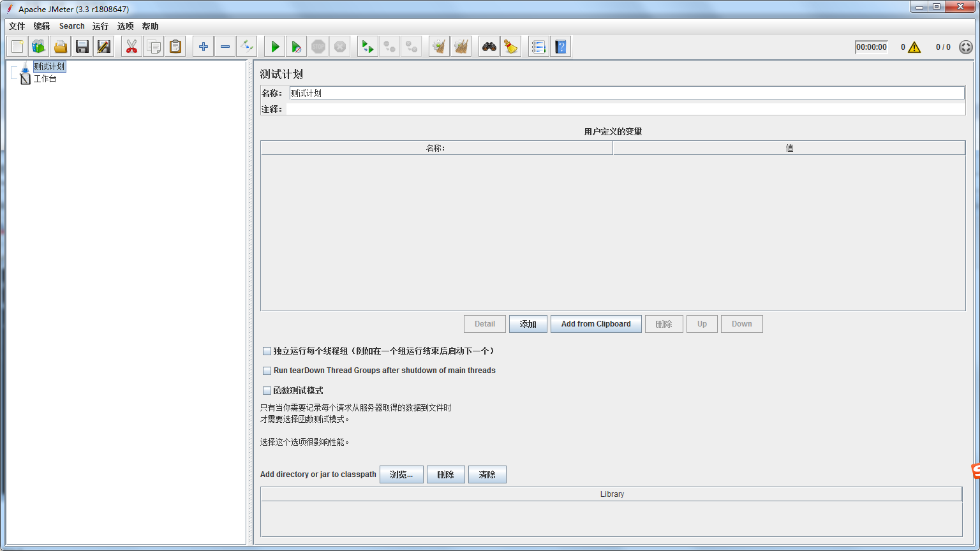Search the tree using the binoculars icon
The height and width of the screenshot is (551, 980).
point(489,47)
